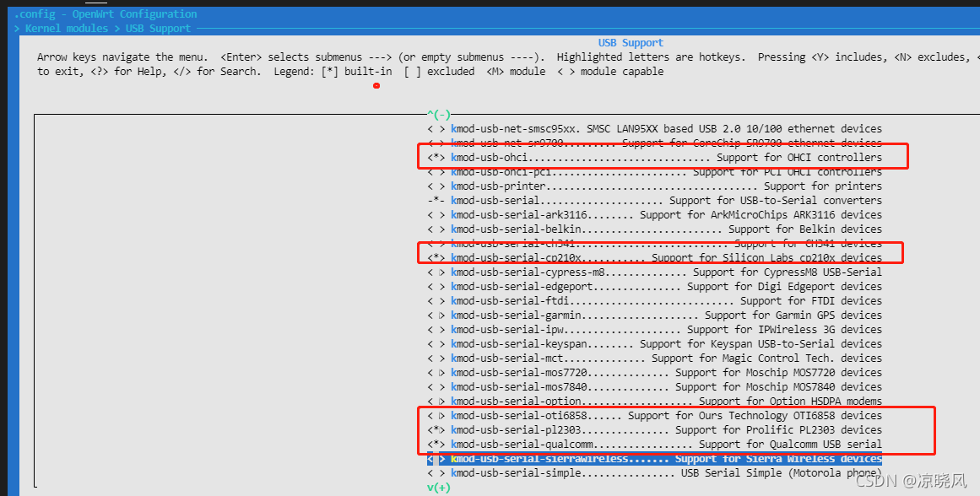
Task: Toggle the kmod-usb-serial-cp210x selection marker
Action: pos(436,257)
